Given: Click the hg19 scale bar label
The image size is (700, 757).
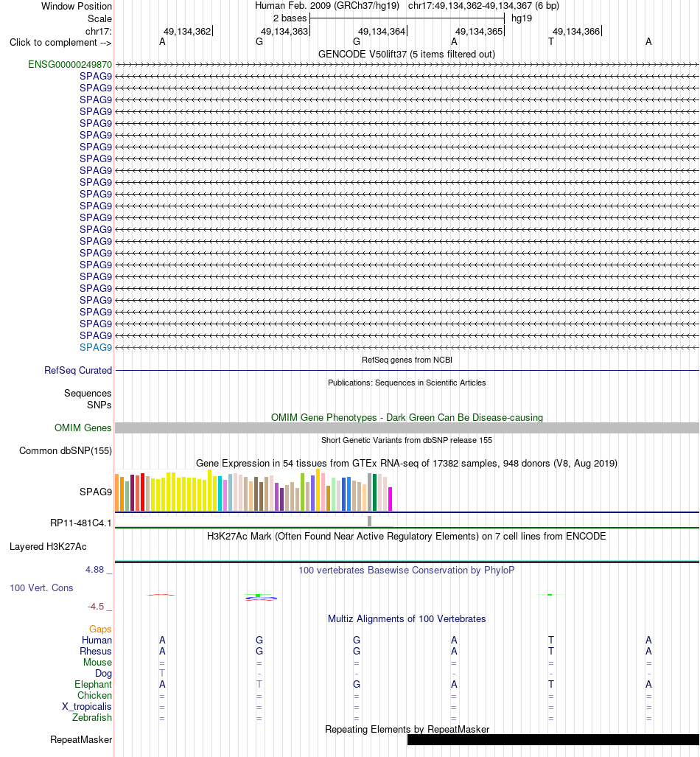Looking at the screenshot, I should (522, 18).
